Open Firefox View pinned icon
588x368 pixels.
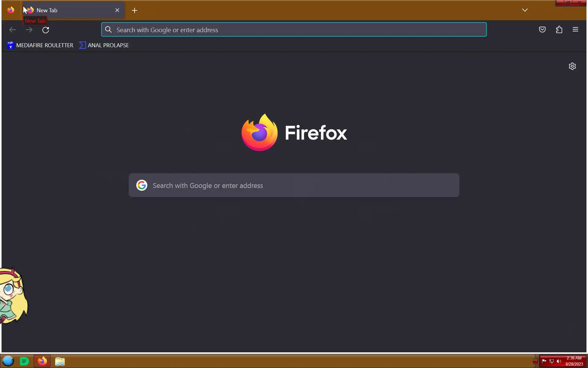[11, 10]
